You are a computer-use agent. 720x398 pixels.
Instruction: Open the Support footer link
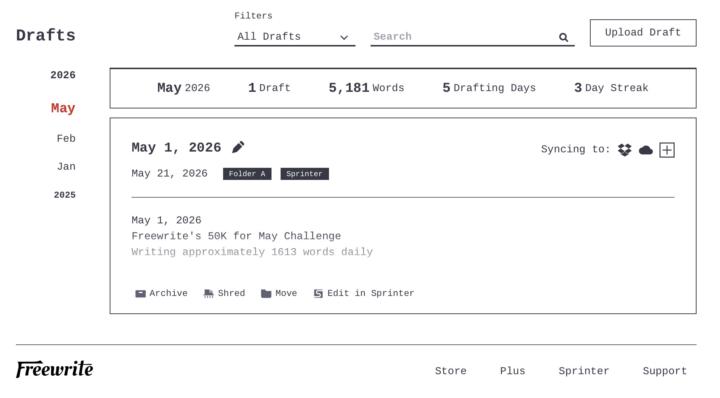664,371
